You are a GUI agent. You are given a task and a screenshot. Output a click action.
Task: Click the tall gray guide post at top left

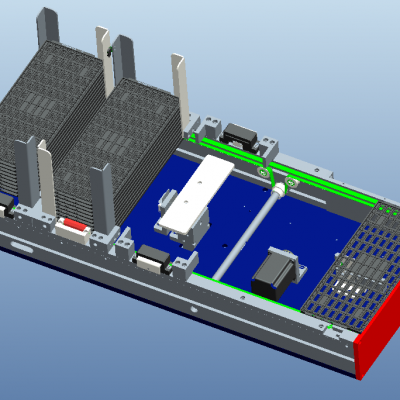click(48, 27)
